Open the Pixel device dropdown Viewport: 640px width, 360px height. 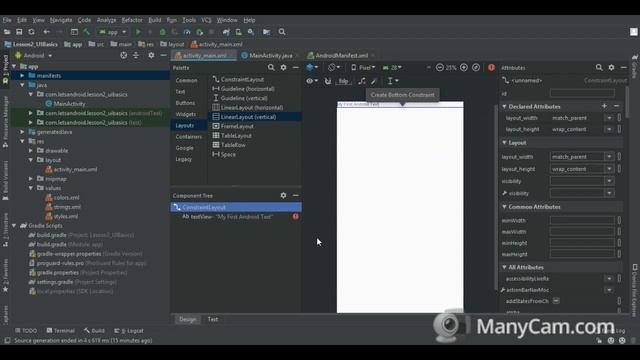point(363,67)
